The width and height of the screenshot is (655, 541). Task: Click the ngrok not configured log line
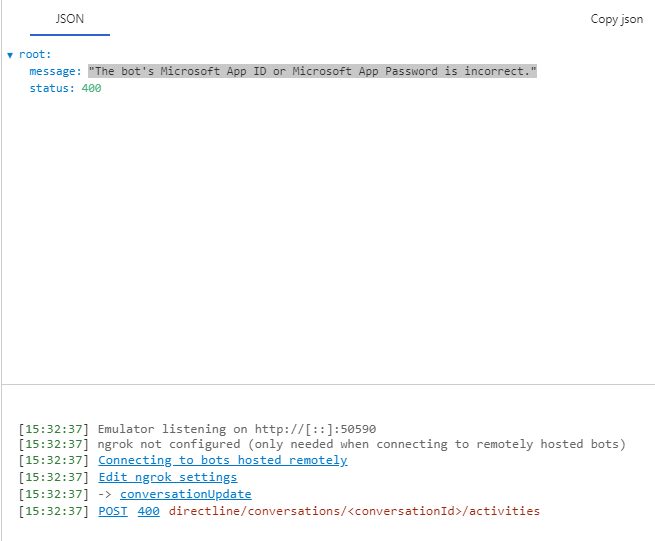click(x=361, y=444)
